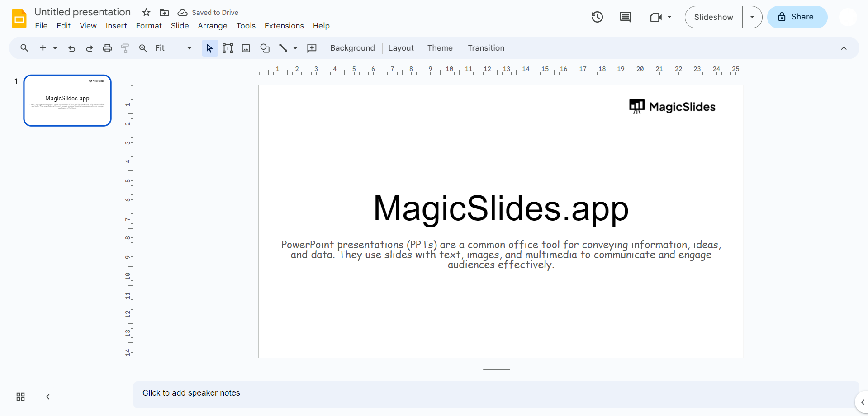The height and width of the screenshot is (416, 868).
Task: Click the Background button
Action: click(352, 48)
